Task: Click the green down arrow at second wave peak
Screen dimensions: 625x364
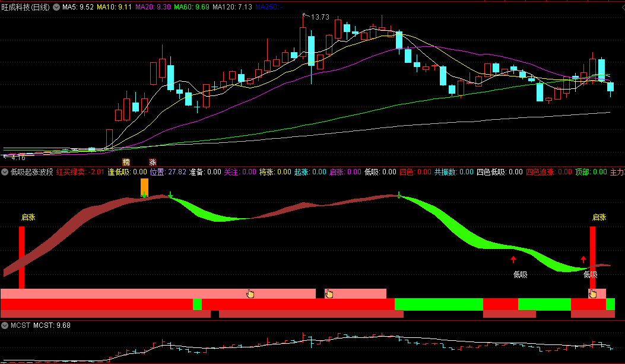Action: tap(399, 194)
